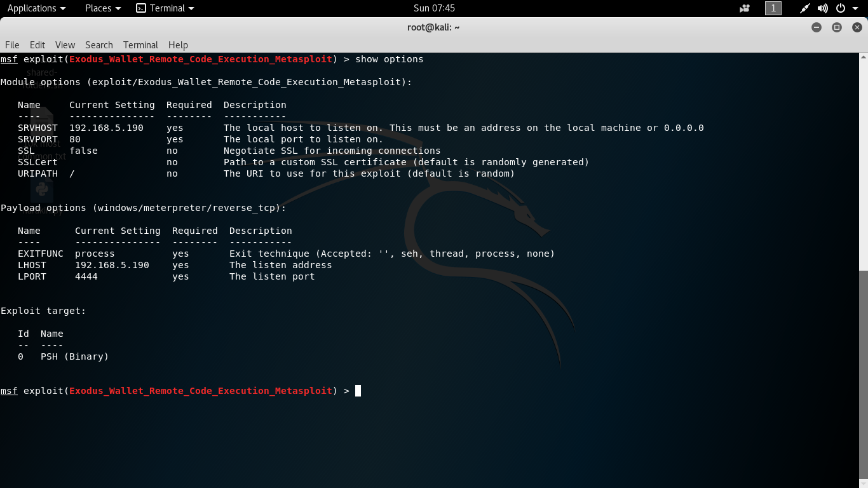The image size is (868, 488).
Task: Click the LHOST value 192.168.5.190
Action: [x=112, y=265]
